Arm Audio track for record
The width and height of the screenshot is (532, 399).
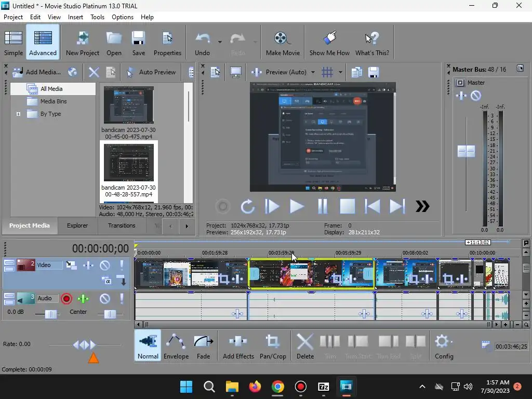coord(66,299)
